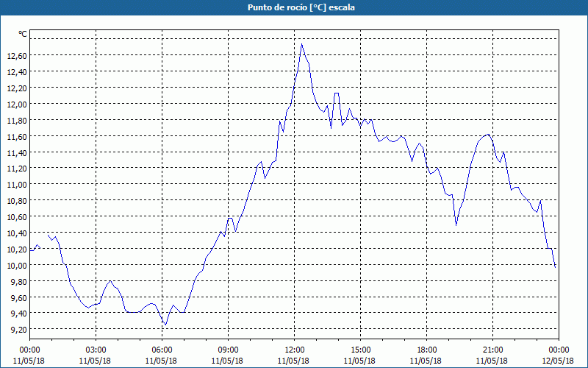
Task: Click the 12,40 axis value
Action: (x=17, y=71)
